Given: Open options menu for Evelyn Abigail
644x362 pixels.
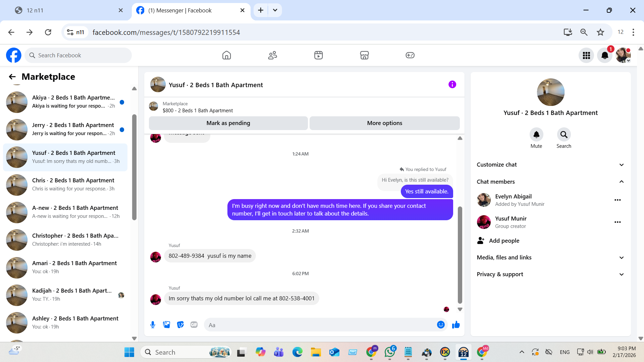Looking at the screenshot, I should coord(618,200).
